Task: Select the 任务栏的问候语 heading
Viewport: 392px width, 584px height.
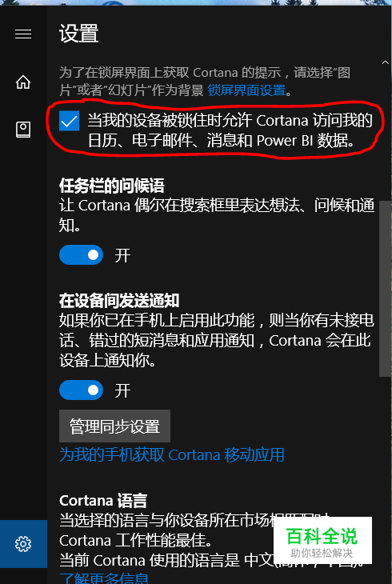Action: click(112, 186)
